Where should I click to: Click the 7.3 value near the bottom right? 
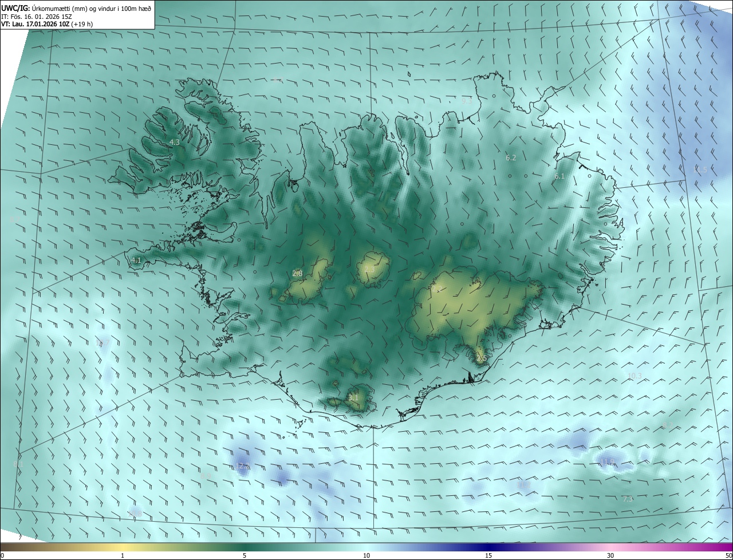pyautogui.click(x=628, y=499)
